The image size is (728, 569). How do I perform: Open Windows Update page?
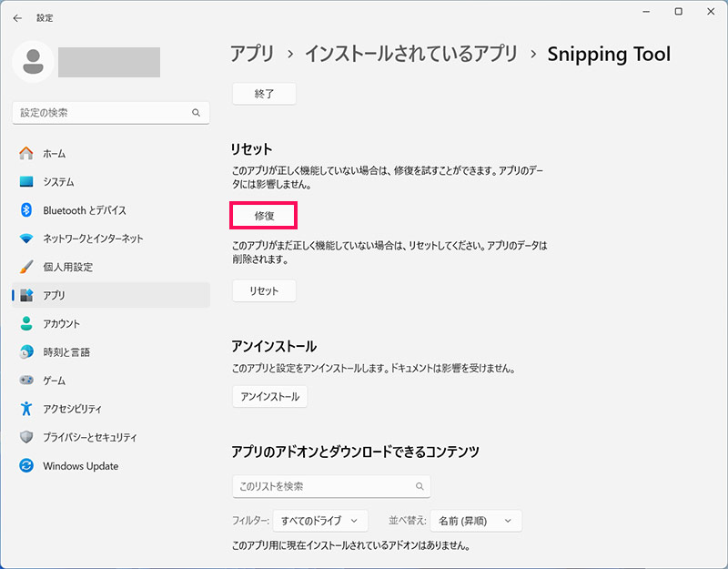click(111, 465)
